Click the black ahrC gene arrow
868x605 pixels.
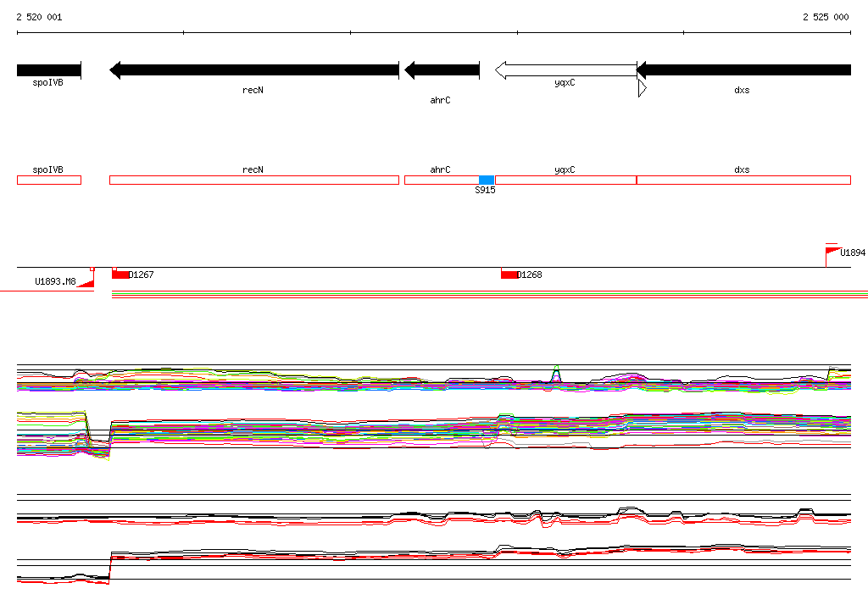442,70
